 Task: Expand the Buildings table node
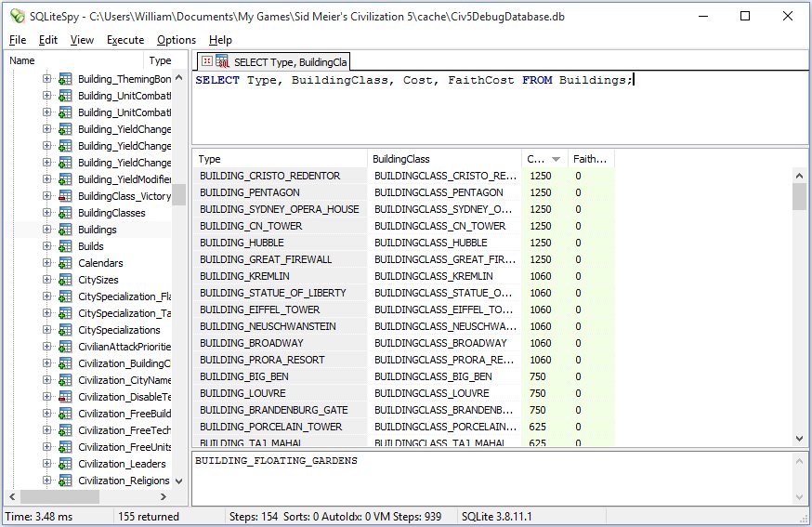click(47, 229)
